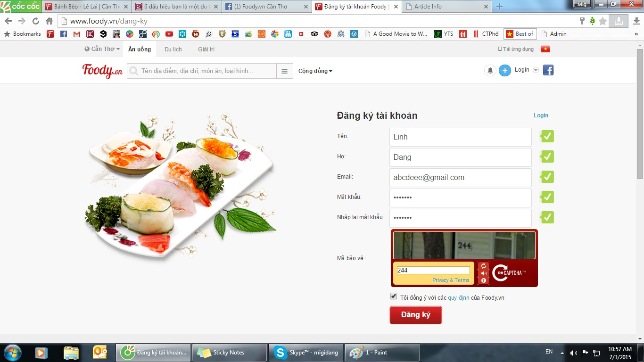Click the blue plus add icon
Screen dimensions: 644x362
tap(505, 71)
